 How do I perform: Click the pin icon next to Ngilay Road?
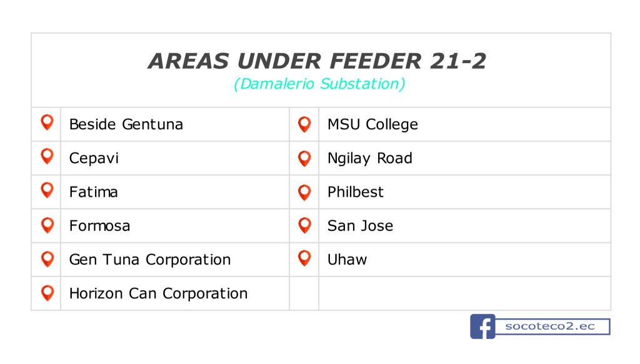click(x=304, y=159)
